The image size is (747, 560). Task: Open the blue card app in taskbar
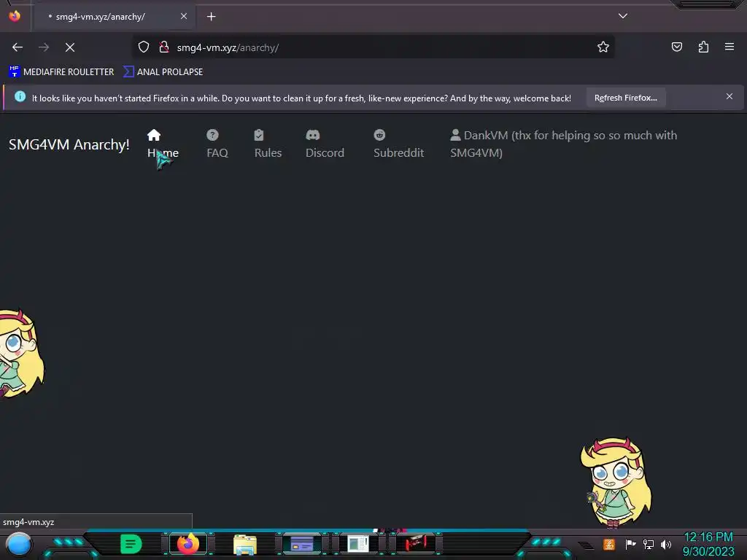point(301,544)
